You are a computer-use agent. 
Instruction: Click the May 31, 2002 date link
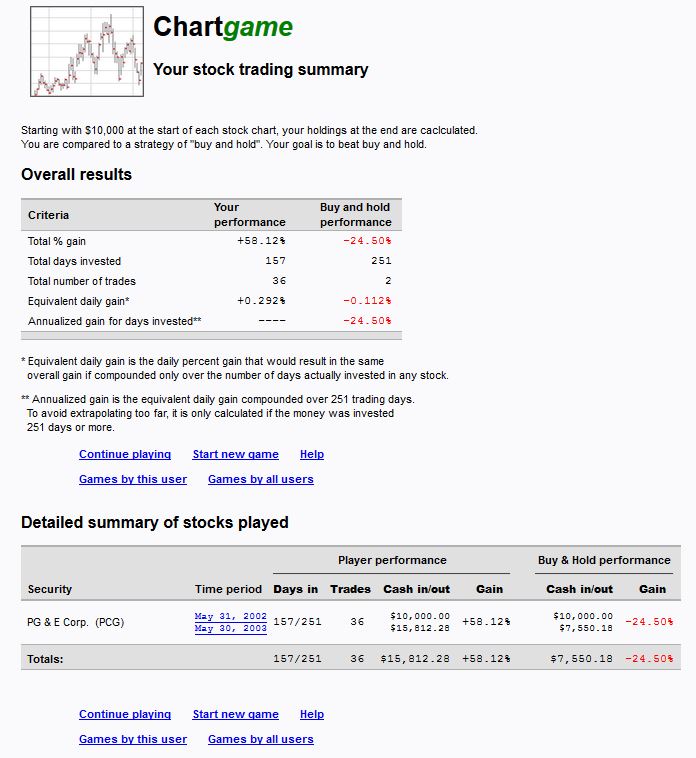click(231, 616)
